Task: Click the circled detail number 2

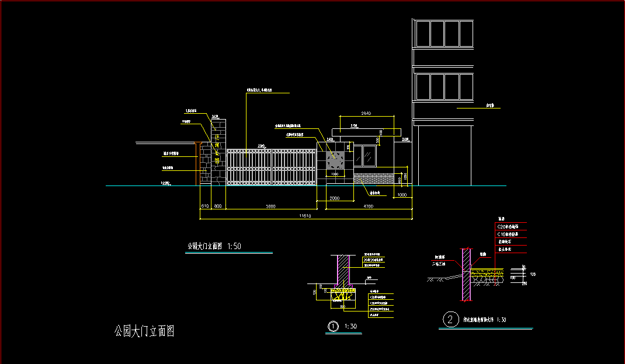Action: point(450,320)
